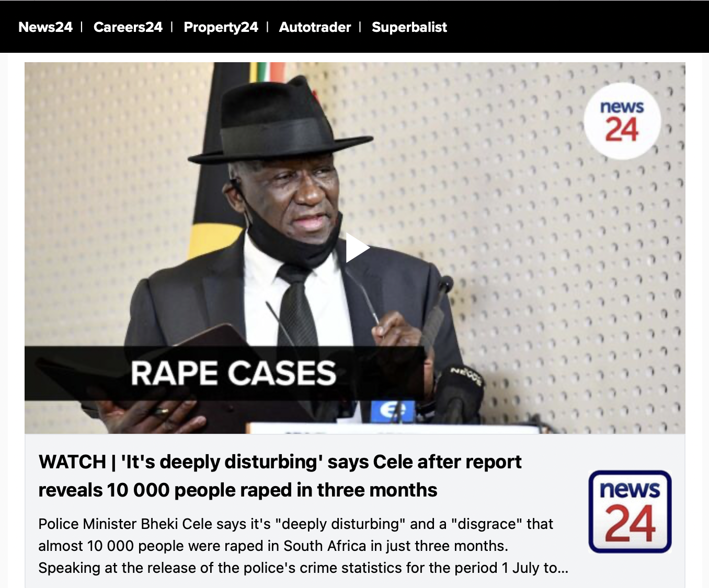Click the RAPE CASES caption banner

tap(224, 373)
